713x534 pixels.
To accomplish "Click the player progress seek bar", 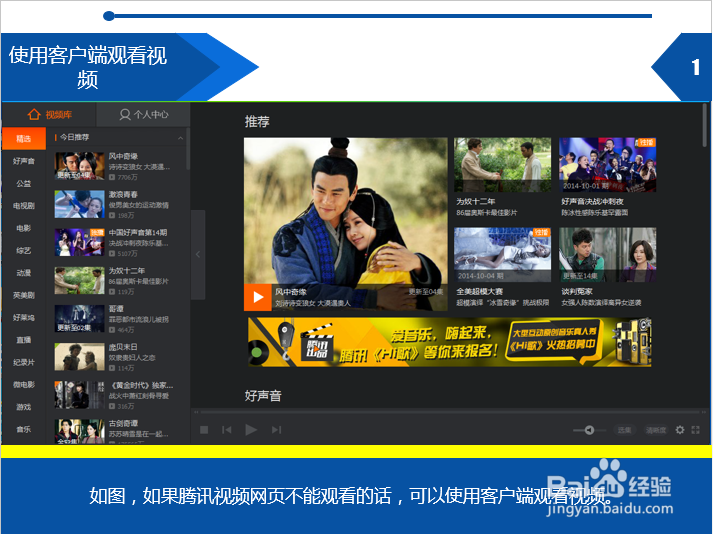I will (450, 412).
